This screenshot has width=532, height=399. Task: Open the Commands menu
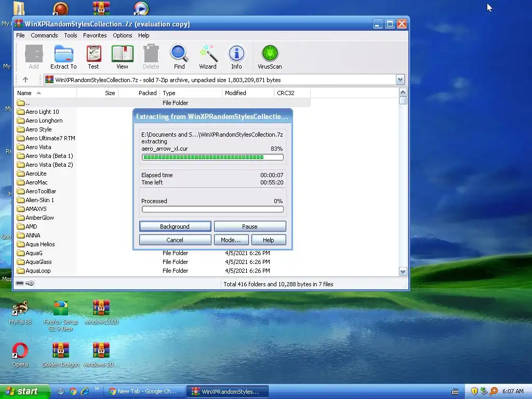click(x=44, y=35)
